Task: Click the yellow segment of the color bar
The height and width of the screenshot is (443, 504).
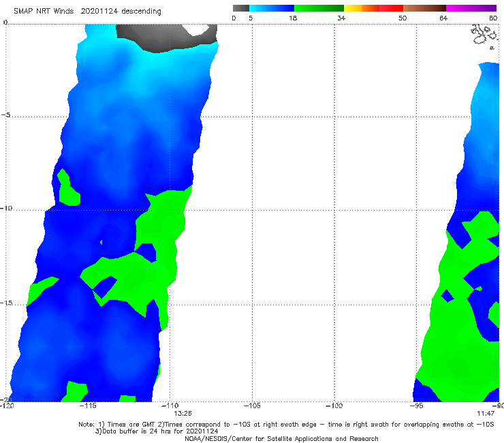Action: click(353, 8)
